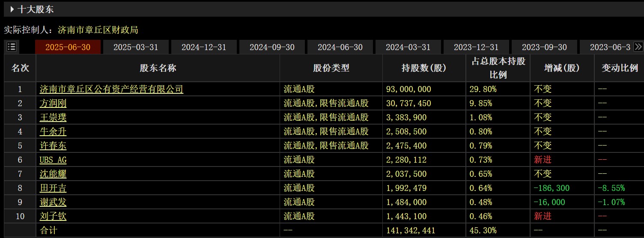Collapse the 十大股东 section triangle
Screen dimensions: 644x238
coord(12,9)
